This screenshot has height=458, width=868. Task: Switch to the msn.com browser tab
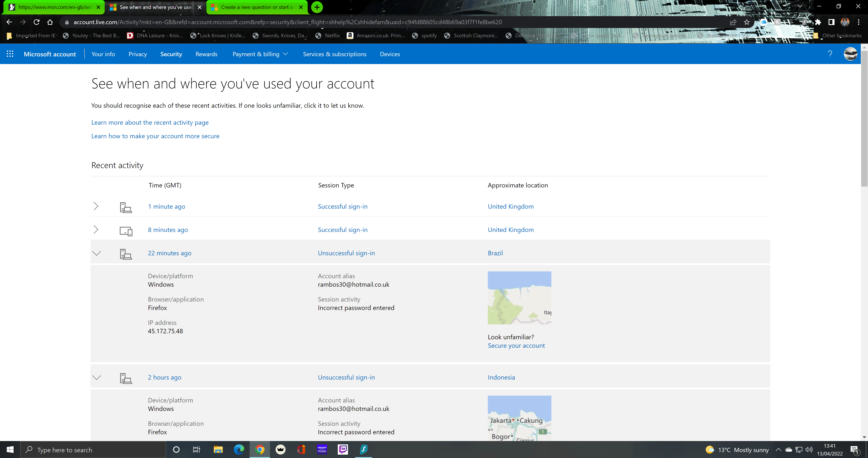[x=54, y=7]
